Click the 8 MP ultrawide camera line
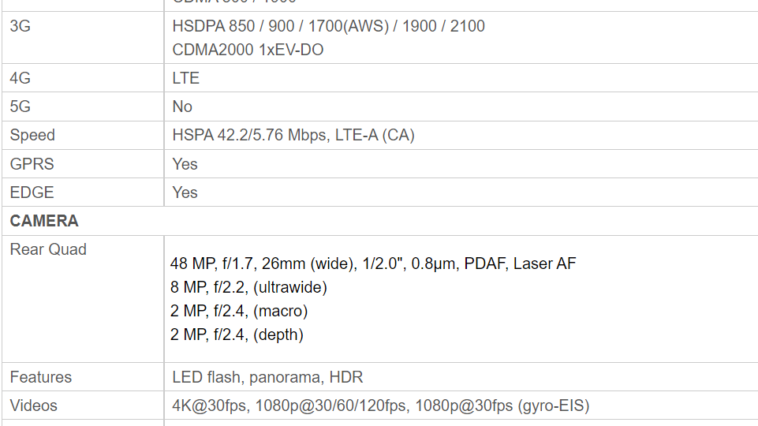 pyautogui.click(x=249, y=287)
